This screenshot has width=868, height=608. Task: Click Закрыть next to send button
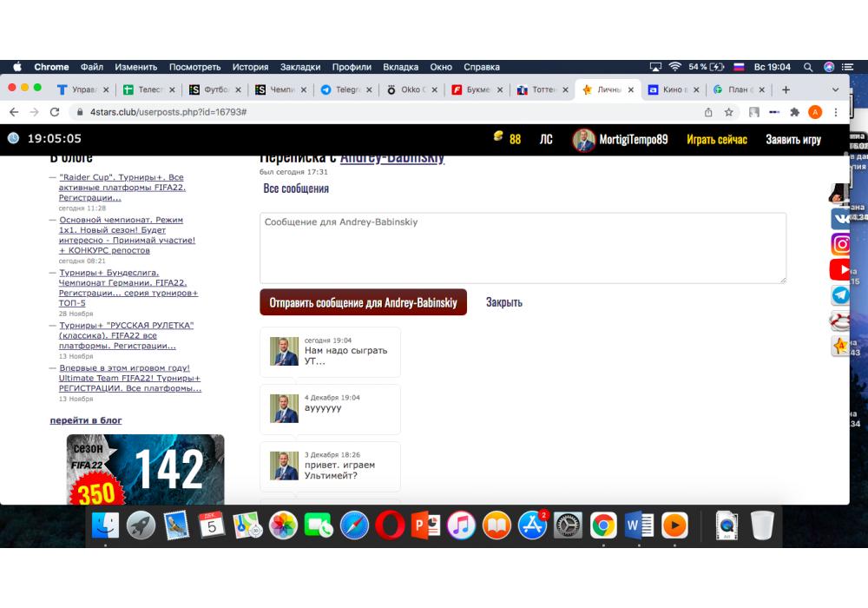coord(503,302)
